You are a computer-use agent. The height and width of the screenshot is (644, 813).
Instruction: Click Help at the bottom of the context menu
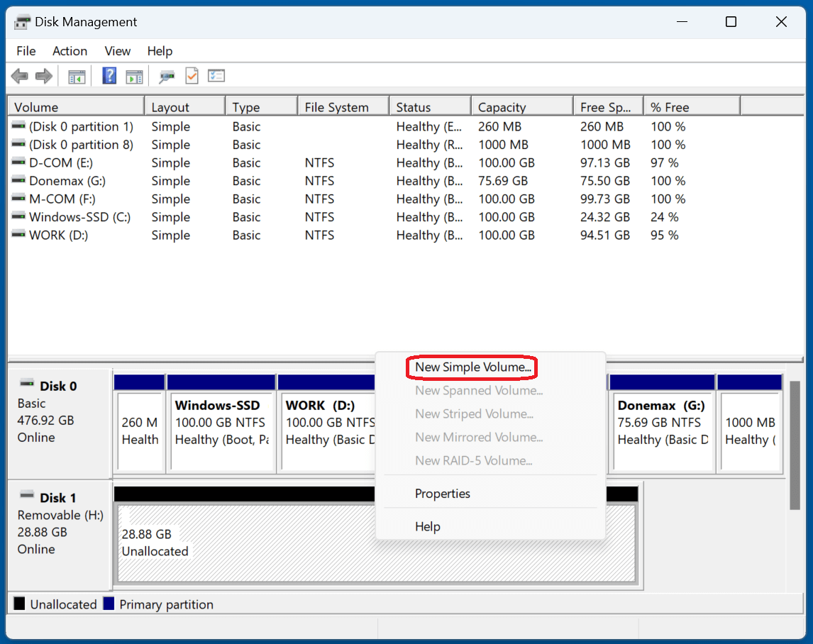point(427,526)
